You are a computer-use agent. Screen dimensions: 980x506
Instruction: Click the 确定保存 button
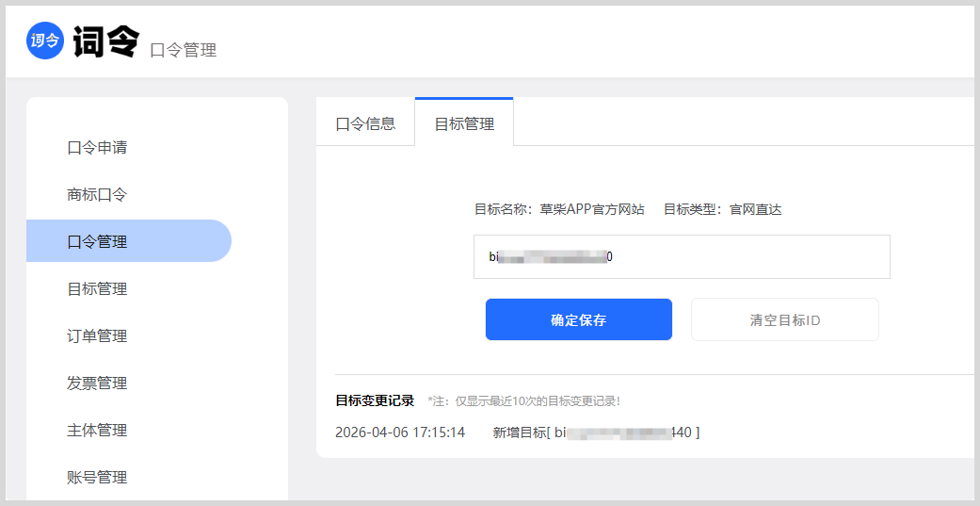coord(579,319)
